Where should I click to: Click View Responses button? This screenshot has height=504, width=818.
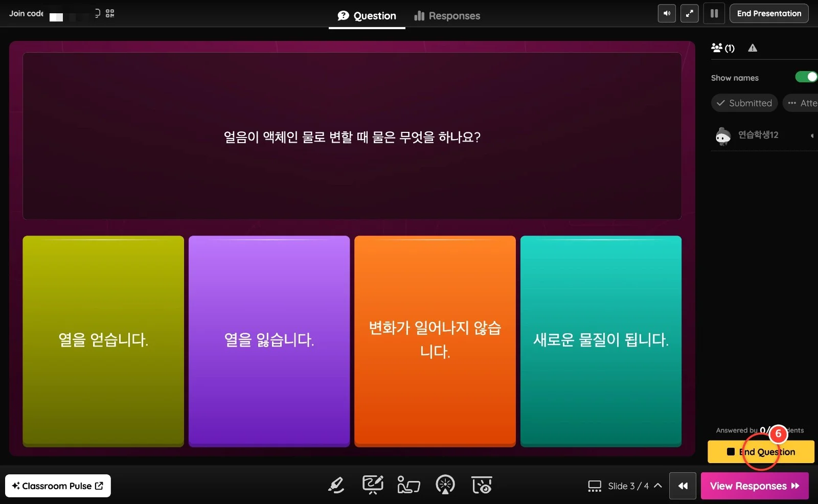click(755, 486)
